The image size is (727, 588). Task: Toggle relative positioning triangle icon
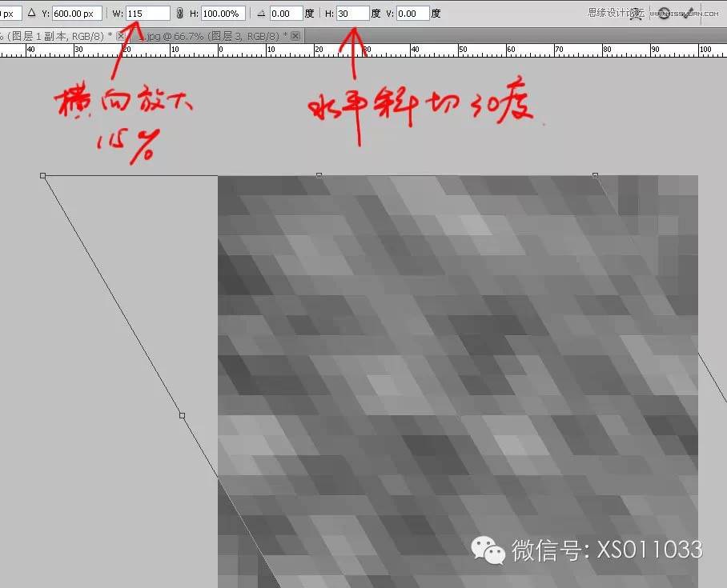tap(31, 13)
